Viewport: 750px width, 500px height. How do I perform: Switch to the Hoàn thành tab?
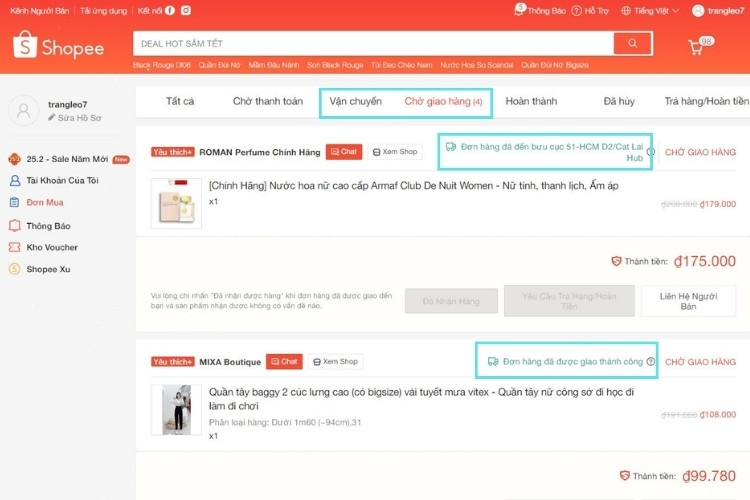(x=531, y=101)
